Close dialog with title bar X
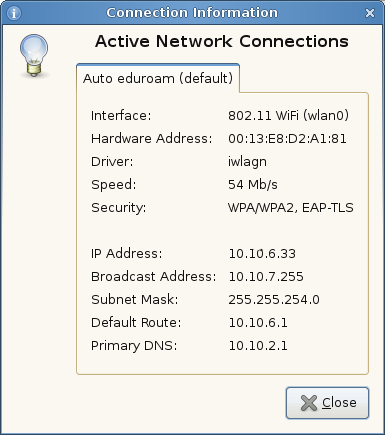385x435 pixels. [x=370, y=13]
